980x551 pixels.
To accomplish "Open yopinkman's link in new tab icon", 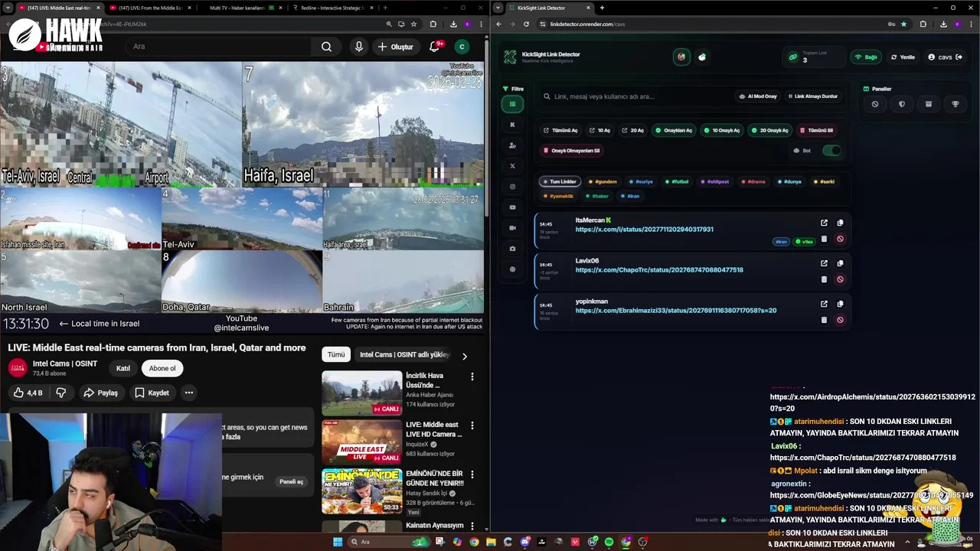I will [x=824, y=304].
